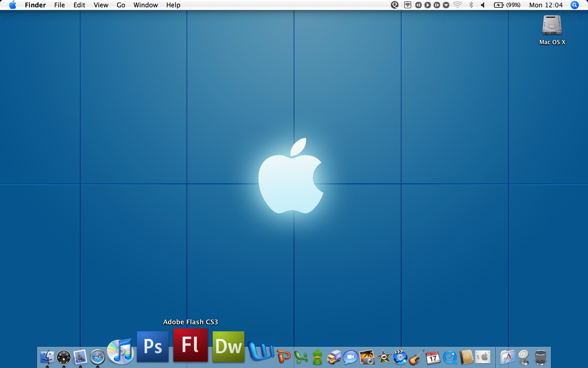Launch iCal from the Dock
The width and height of the screenshot is (588, 368).
[433, 357]
